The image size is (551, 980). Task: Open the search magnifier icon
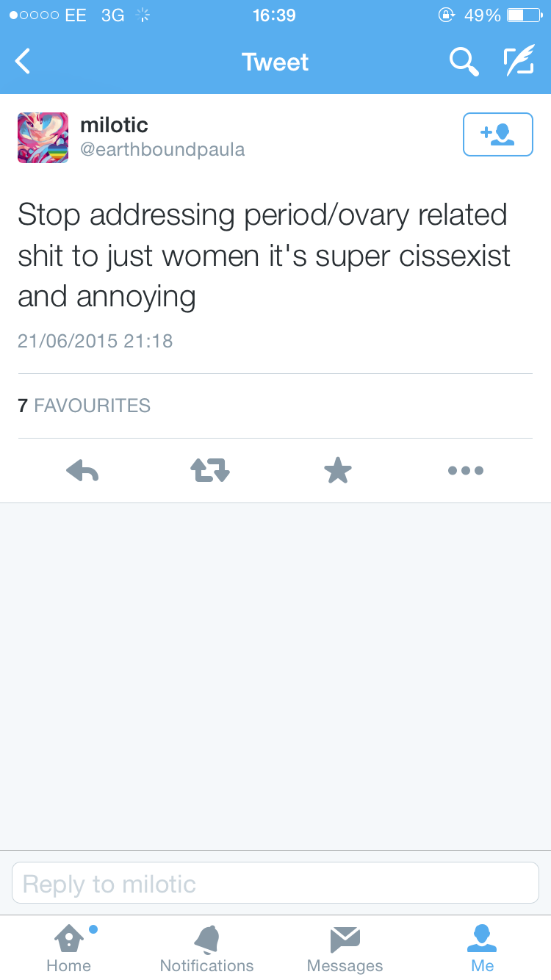coord(464,62)
